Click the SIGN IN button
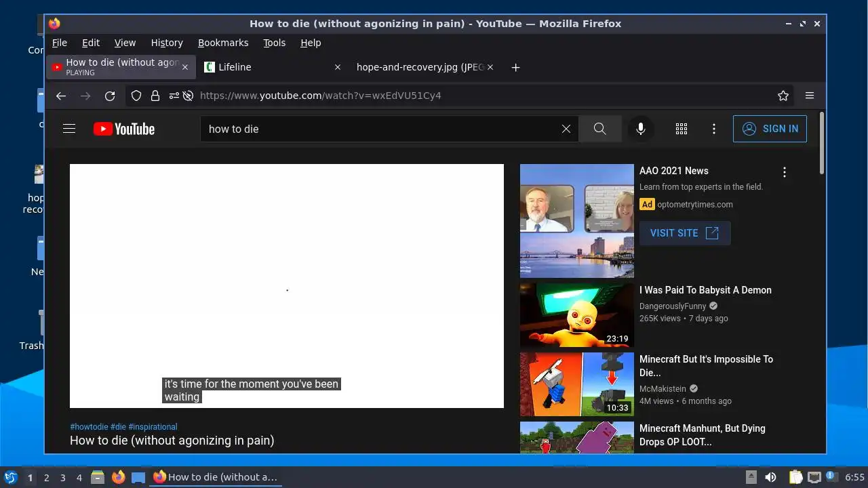The image size is (868, 488). [770, 129]
